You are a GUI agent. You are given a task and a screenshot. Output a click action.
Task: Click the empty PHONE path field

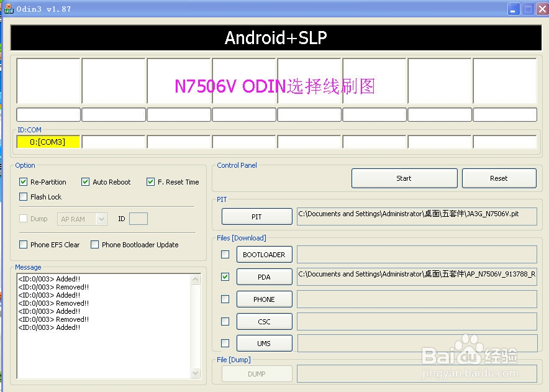(x=417, y=299)
